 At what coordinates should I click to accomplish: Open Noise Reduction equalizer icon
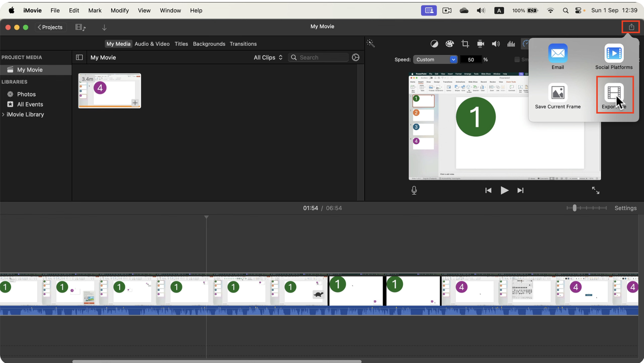pos(511,43)
